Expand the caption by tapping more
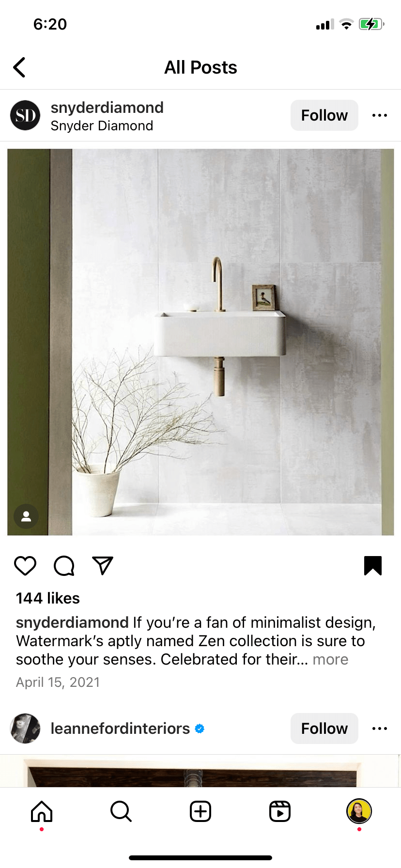Image resolution: width=401 pixels, height=868 pixels. 330,660
